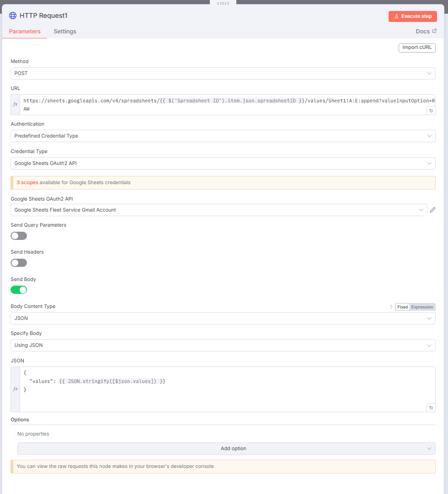448x494 pixels.
Task: Click the pencil icon to edit credential
Action: (x=432, y=210)
